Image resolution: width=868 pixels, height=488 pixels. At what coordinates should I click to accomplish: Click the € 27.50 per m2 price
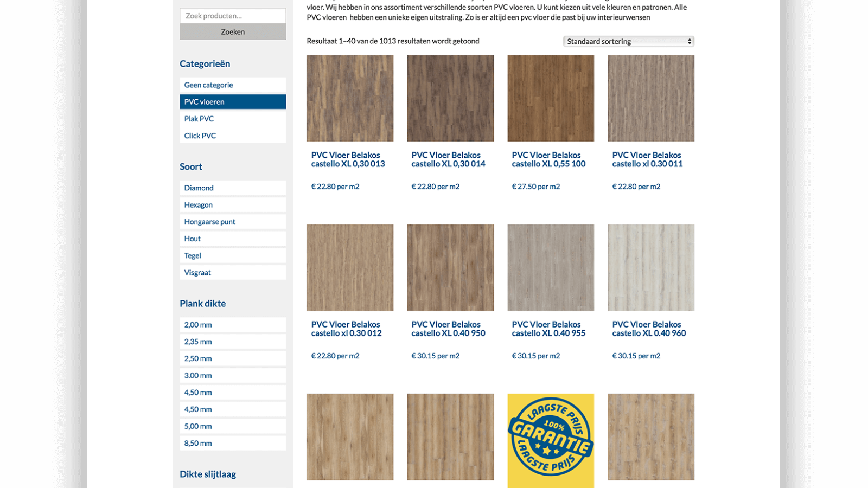536,187
